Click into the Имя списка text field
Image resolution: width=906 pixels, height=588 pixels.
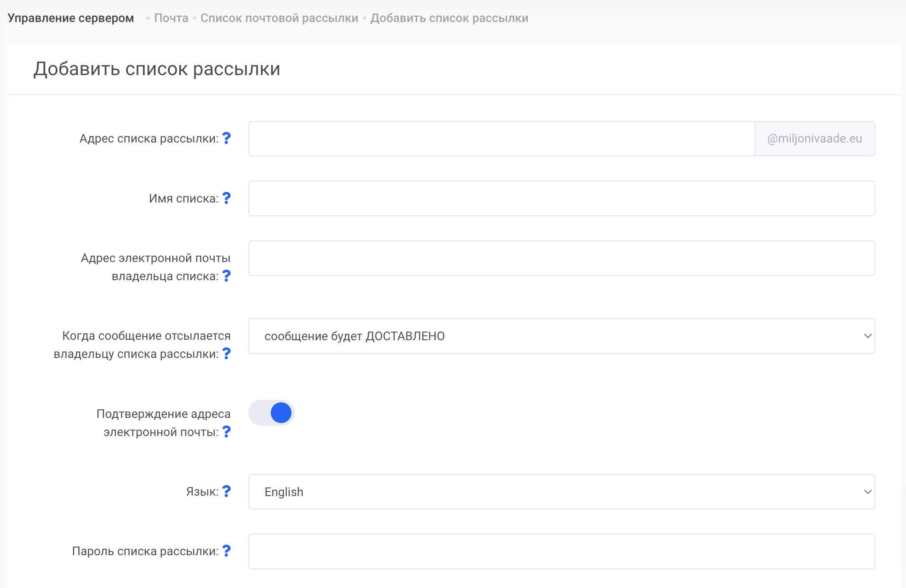click(561, 198)
